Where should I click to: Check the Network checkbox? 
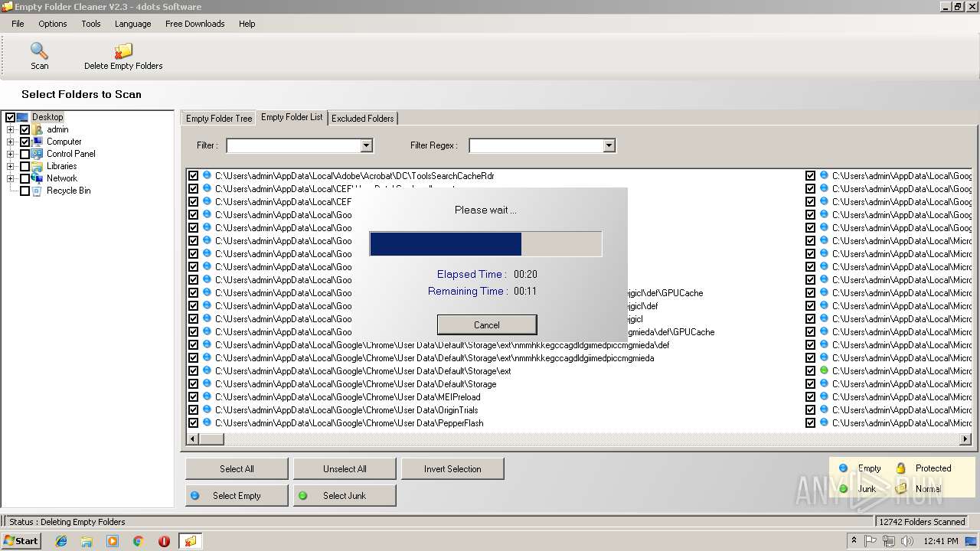[x=24, y=178]
